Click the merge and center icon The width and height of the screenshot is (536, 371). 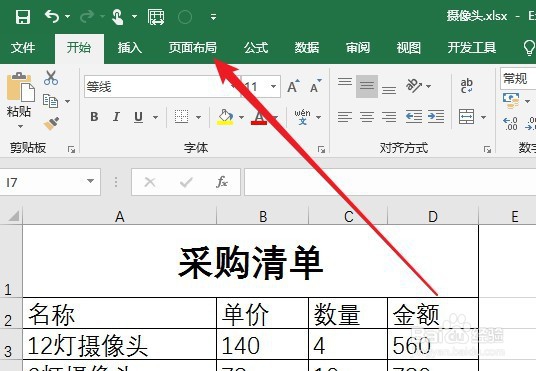(467, 117)
